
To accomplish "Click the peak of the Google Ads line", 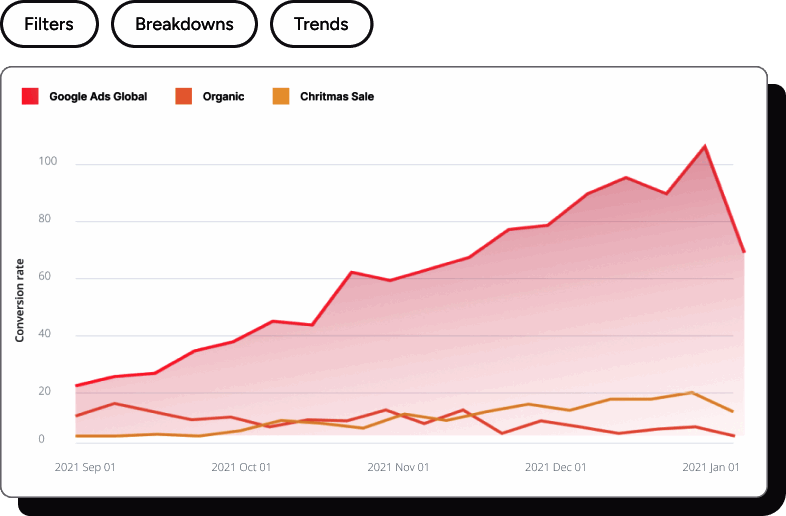I will pos(705,147).
